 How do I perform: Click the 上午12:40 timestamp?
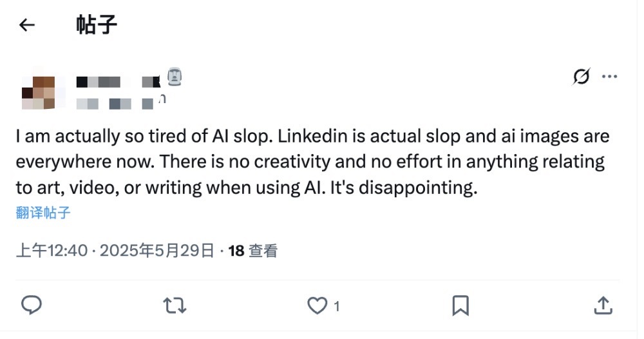[51, 251]
